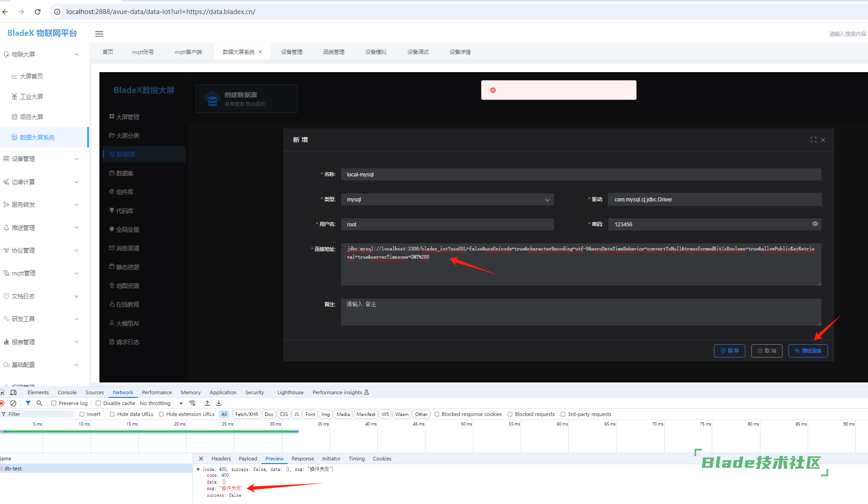Screen dimensions: 868x504
Task: Click 保存 button
Action: 730,351
